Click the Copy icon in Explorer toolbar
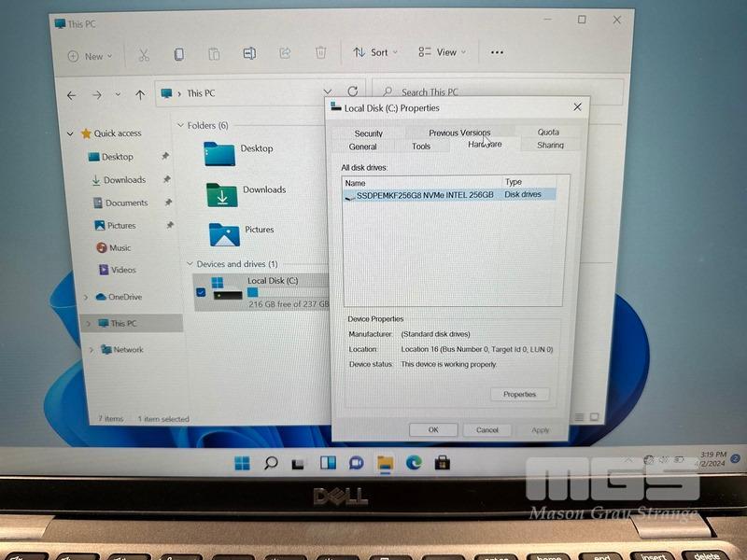This screenshot has width=747, height=560. tap(178, 54)
